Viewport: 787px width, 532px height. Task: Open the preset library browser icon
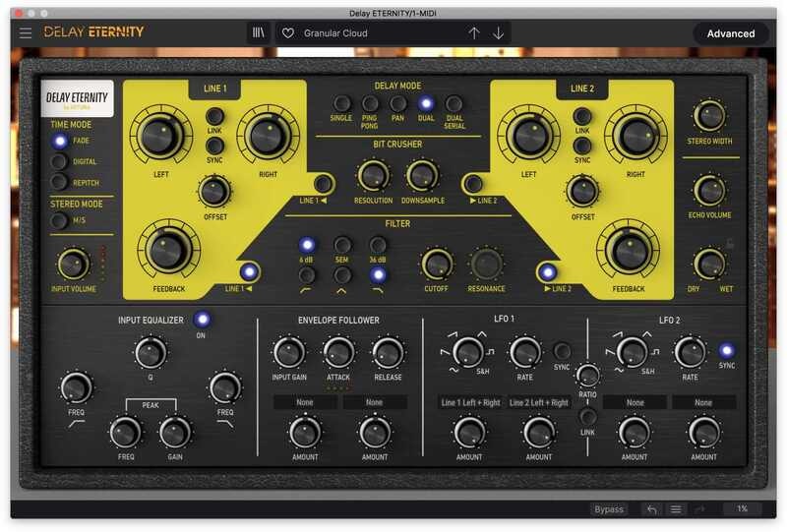click(x=260, y=33)
